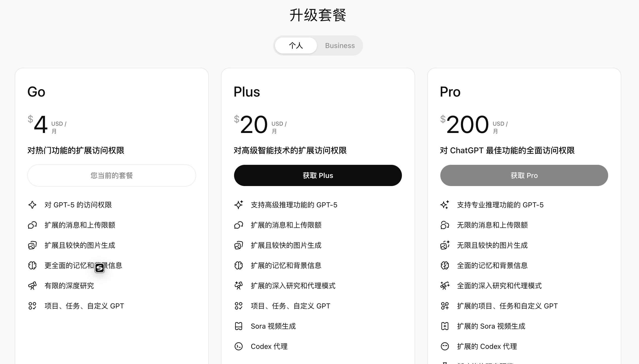639x364 pixels.
Task: Click telescope icon beside 扩展的深入研究和代理模式
Action: [x=239, y=286]
